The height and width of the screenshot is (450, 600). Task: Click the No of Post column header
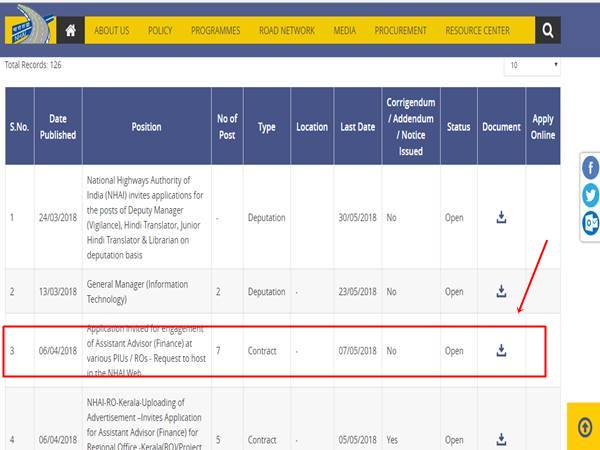(x=227, y=127)
